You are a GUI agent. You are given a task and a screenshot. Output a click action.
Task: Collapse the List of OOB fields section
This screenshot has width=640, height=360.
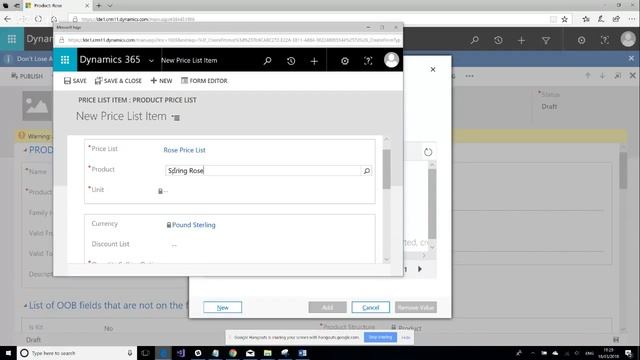pos(25,306)
